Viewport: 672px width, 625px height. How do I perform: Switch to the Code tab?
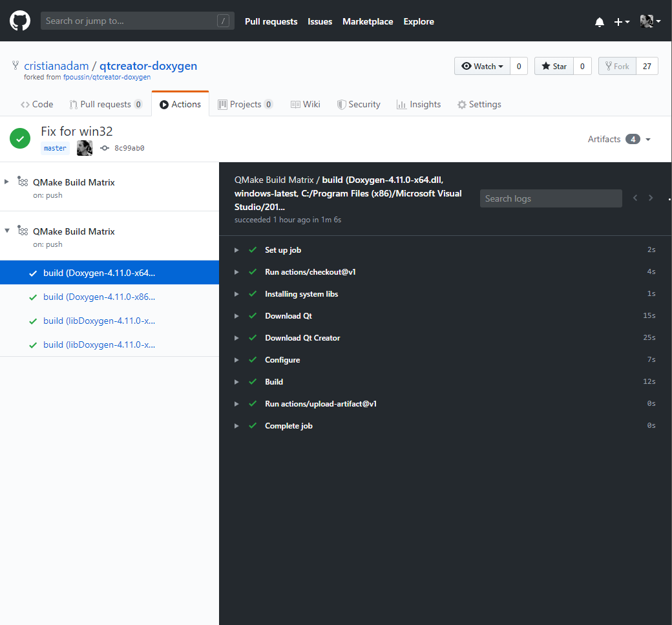click(x=36, y=104)
